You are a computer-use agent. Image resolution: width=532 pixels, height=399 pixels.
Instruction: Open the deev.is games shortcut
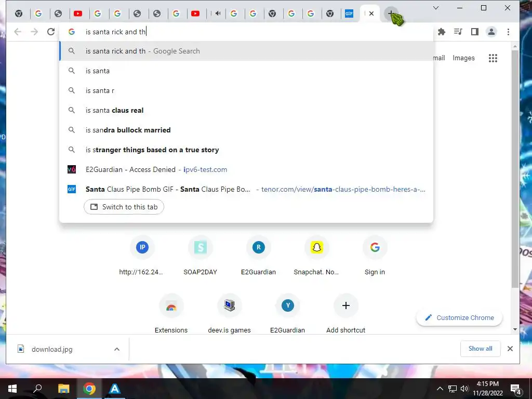click(x=229, y=314)
